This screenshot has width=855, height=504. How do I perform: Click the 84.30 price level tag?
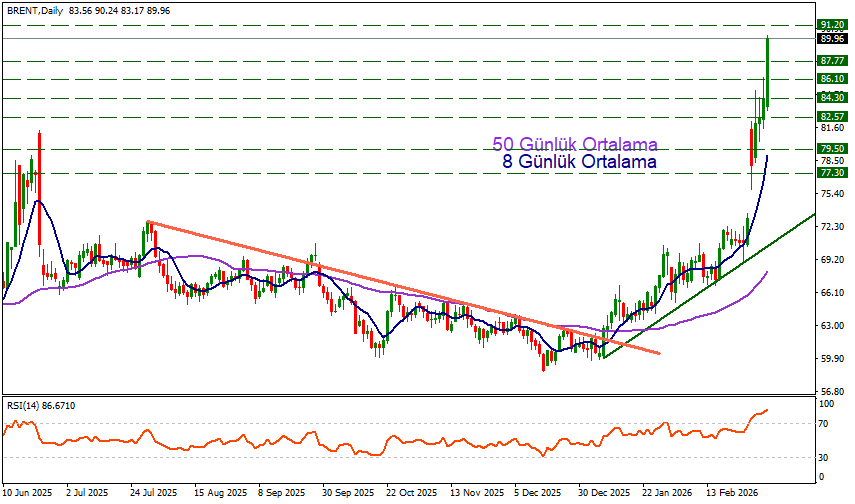pyautogui.click(x=832, y=98)
